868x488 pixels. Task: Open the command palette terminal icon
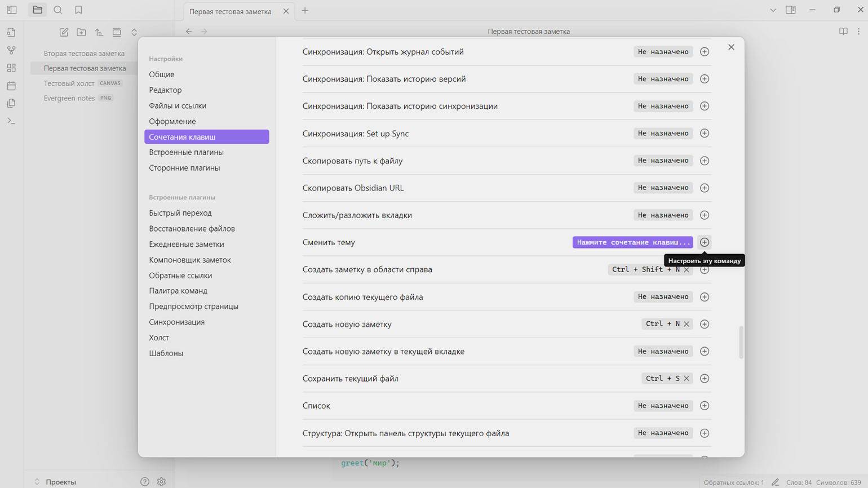tap(11, 121)
